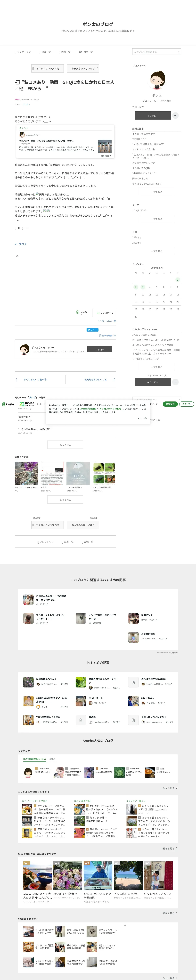Switch to the カメラ(風景写真)ジャンル ranking tab
This screenshot has width=196, height=980.
(x=34, y=759)
